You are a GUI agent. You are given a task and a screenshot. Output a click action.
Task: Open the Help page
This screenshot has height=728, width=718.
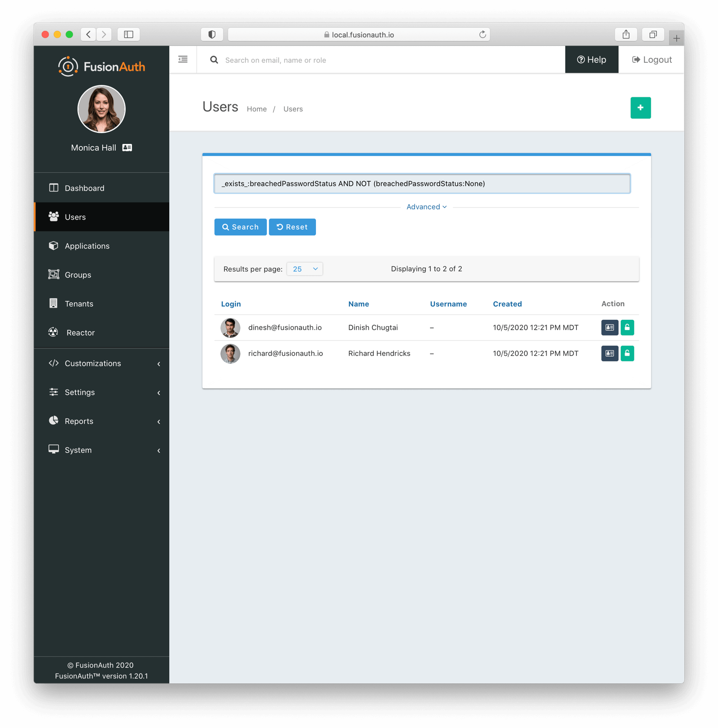tap(591, 60)
